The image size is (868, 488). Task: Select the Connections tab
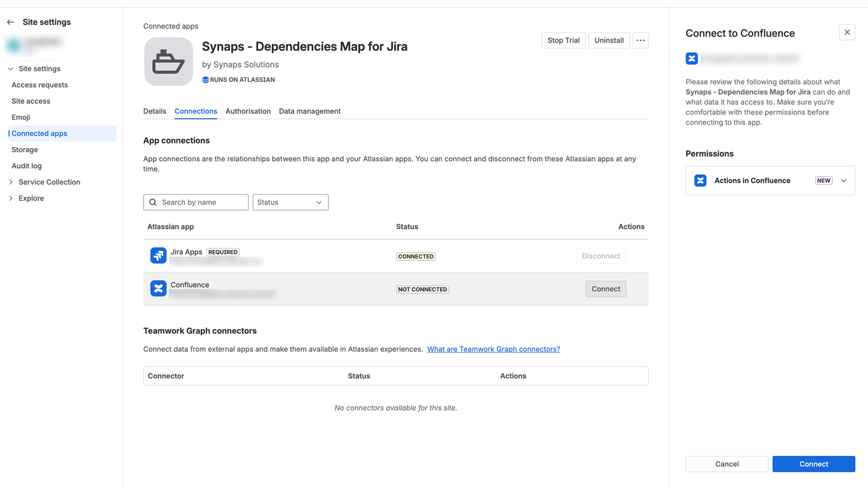click(x=196, y=111)
